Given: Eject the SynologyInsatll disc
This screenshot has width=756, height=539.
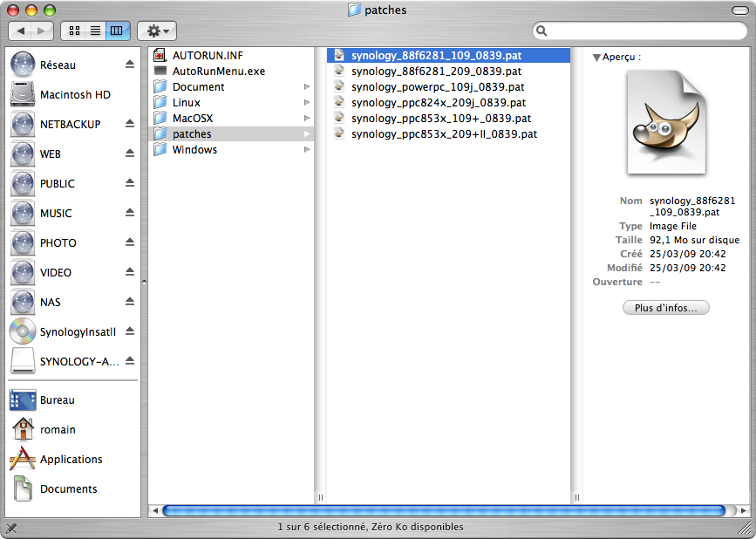Looking at the screenshot, I should [x=130, y=331].
